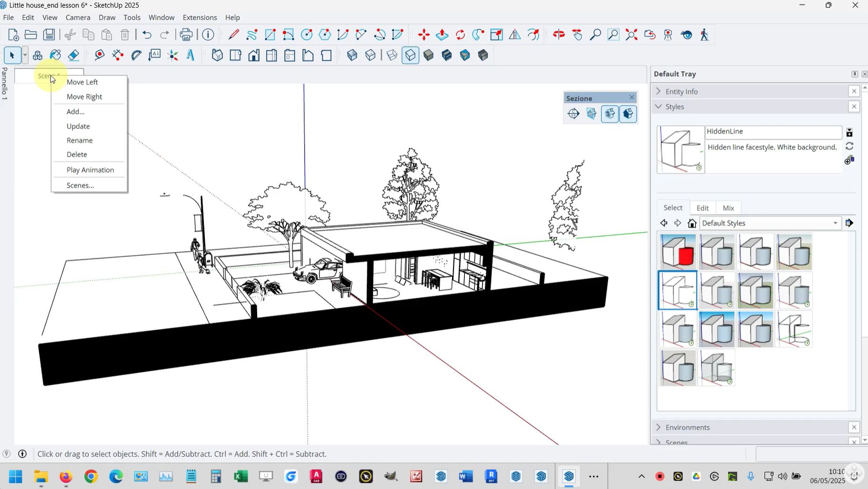Start the Walk tool
This screenshot has height=489, width=868.
704,35
